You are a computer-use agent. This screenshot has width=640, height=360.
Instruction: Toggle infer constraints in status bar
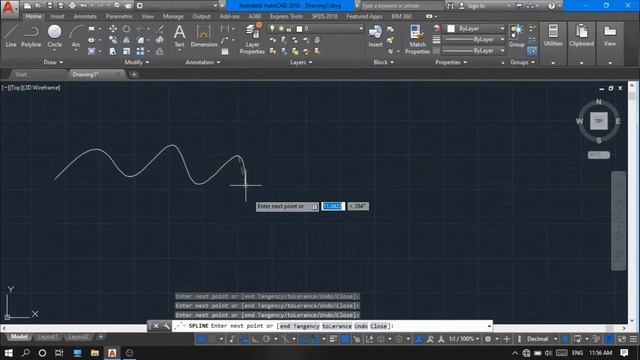pos(232,339)
